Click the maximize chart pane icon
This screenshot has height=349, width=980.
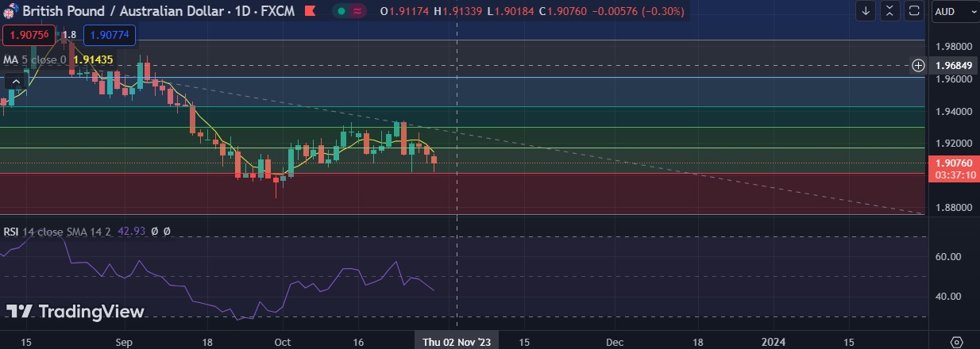pyautogui.click(x=914, y=11)
